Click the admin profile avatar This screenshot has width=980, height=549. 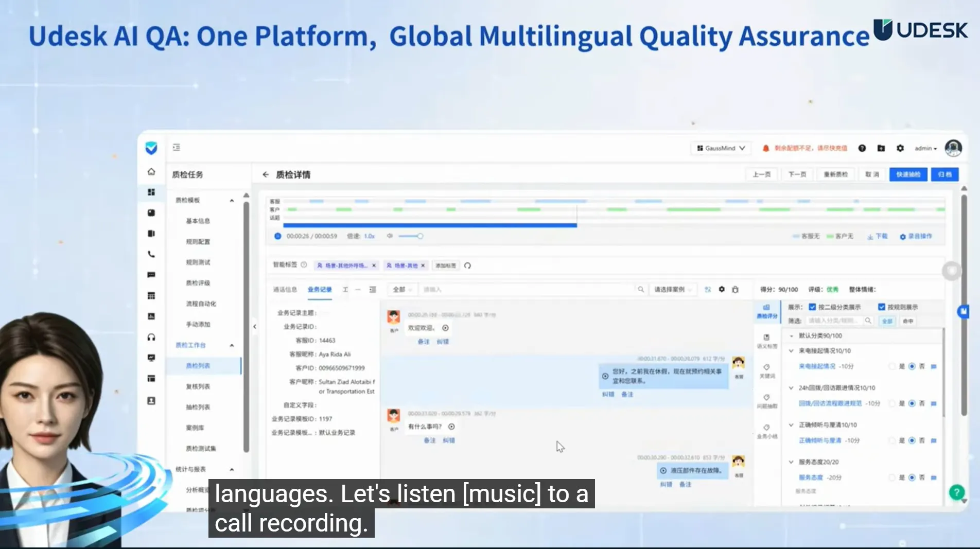click(953, 148)
